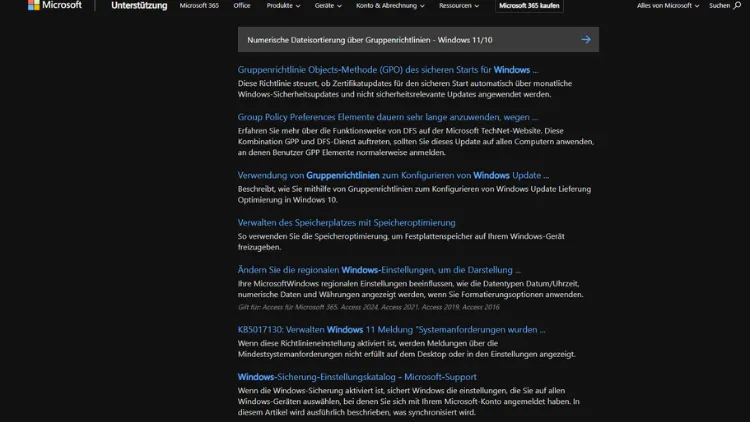Open Verwendung von Gruppenrichtlinien Windows Update result
The height and width of the screenshot is (422, 750).
[393, 176]
